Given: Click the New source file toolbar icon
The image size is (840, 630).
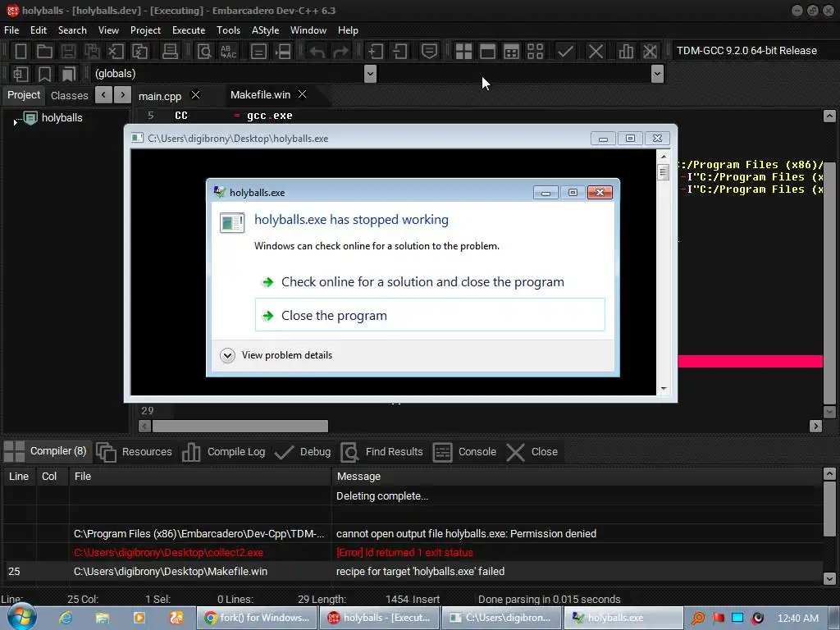Looking at the screenshot, I should (x=21, y=52).
